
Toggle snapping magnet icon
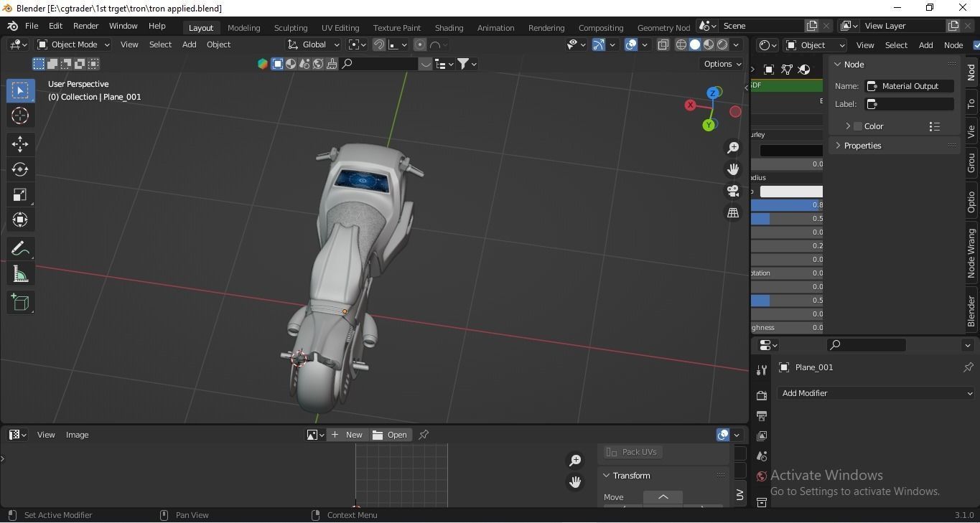point(379,44)
